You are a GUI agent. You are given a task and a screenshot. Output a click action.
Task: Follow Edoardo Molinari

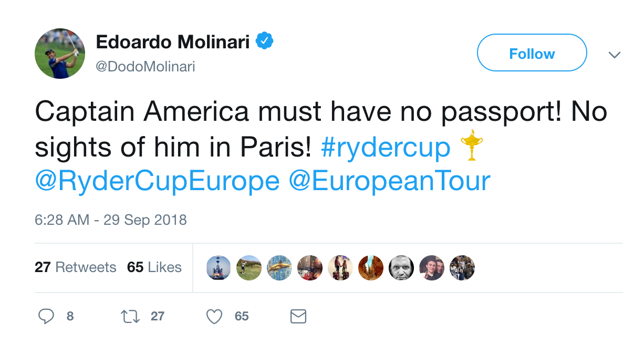pyautogui.click(x=532, y=53)
